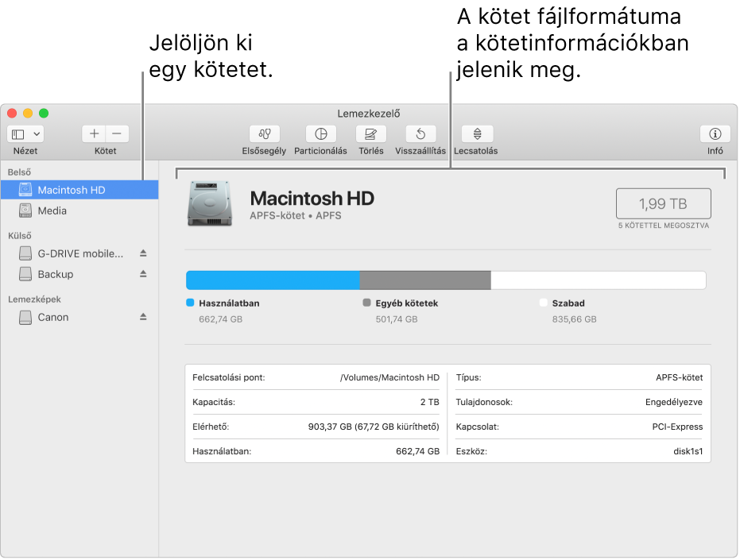Click the Kapacitás 2 TB value
This screenshot has width=740, height=560.
point(429,402)
